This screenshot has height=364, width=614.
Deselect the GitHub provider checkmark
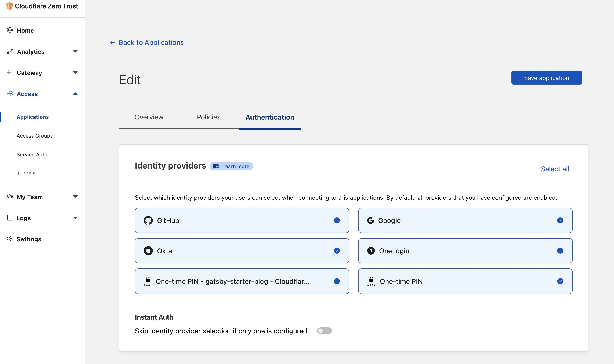click(337, 220)
